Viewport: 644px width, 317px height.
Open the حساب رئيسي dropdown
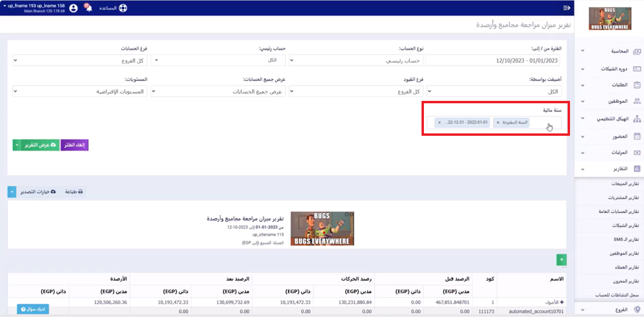tap(218, 60)
